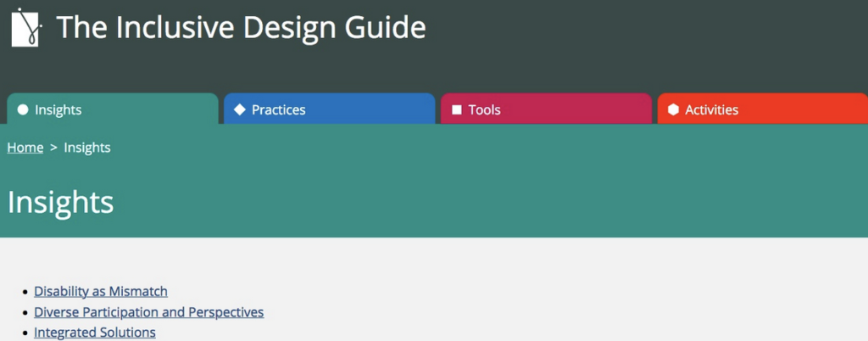Follow the Integrated Solutions link
Image resolution: width=868 pixels, height=341 pixels.
[x=95, y=333]
